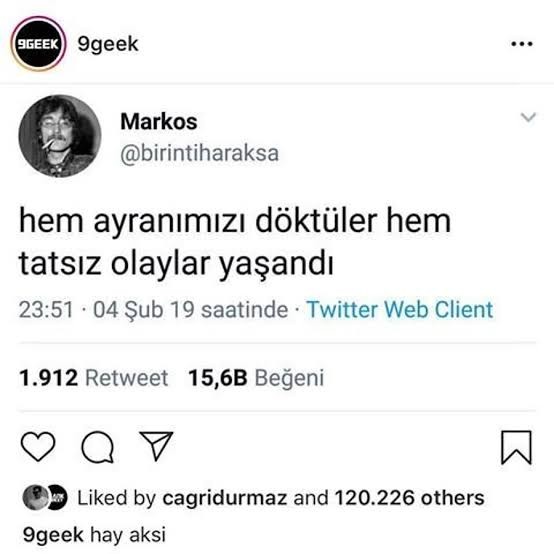Open the tweet timestamp 23:51 04 Şub 19
The image size is (554, 554).
click(x=153, y=310)
